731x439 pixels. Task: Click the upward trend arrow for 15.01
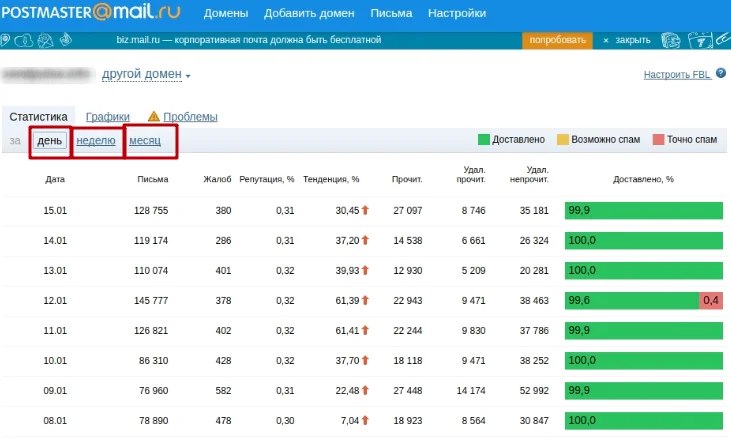(366, 211)
